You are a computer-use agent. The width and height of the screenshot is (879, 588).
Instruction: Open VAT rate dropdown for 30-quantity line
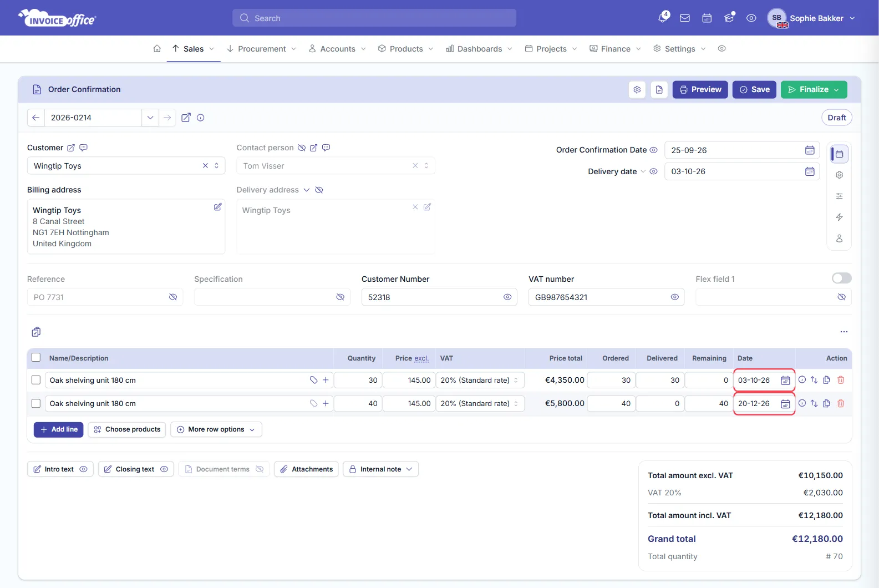coord(480,380)
